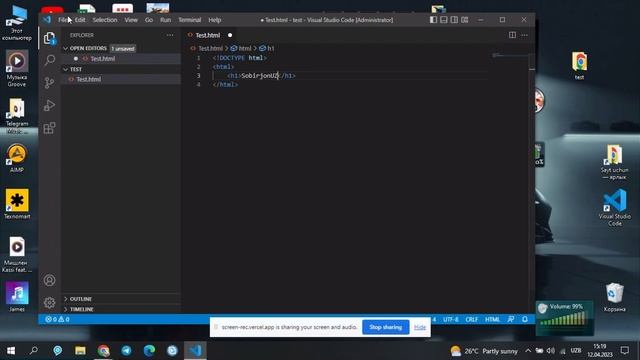
Task: Change line endings via CRLF status item
Action: point(471,319)
